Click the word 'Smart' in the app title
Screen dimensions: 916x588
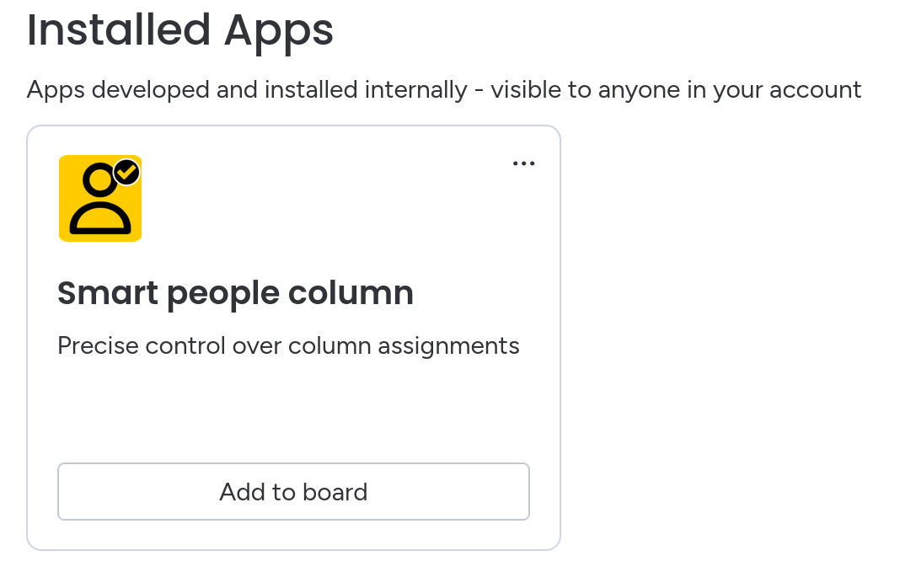[108, 293]
